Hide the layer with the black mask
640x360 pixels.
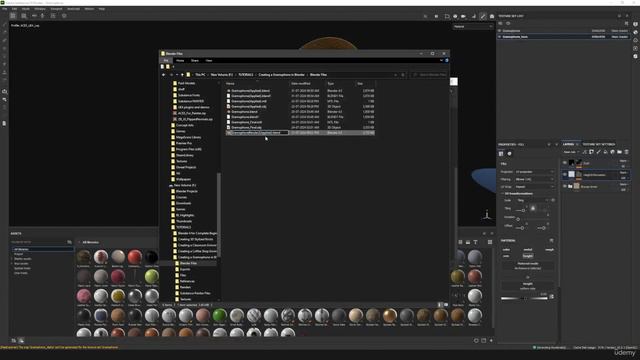(x=565, y=163)
